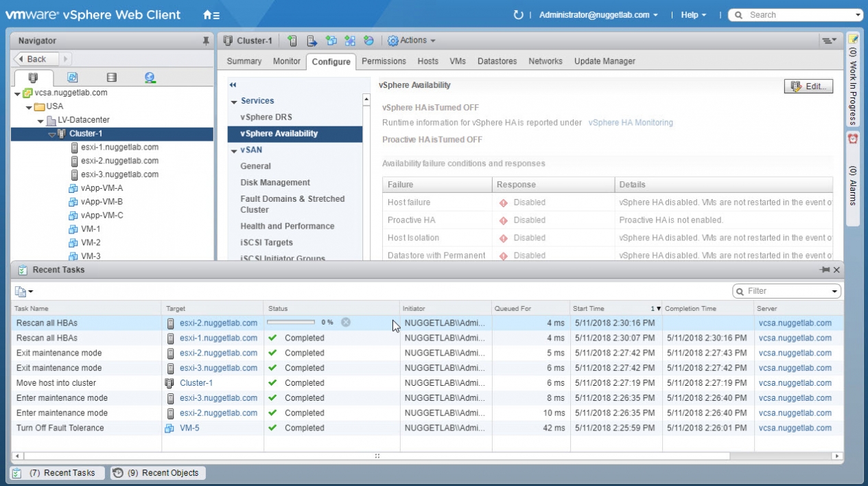Screen dimensions: 868x486
Task: Pin the Navigator panel
Action: [x=206, y=41]
